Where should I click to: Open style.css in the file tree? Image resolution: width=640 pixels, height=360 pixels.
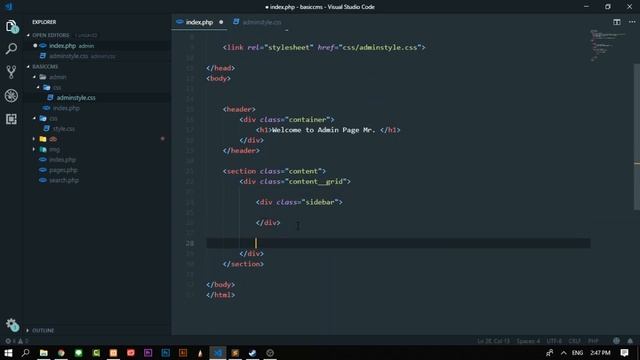(x=98, y=129)
